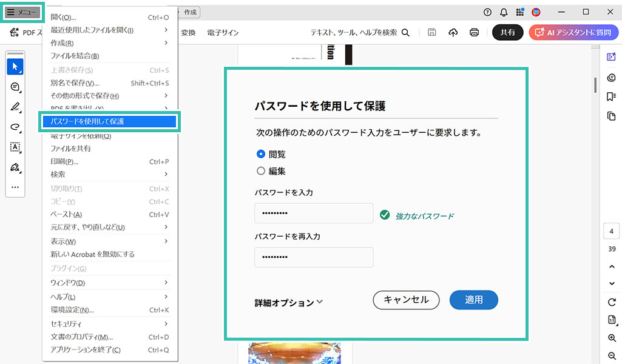Expand the セキュリティ submenu
The height and width of the screenshot is (364, 622).
[x=109, y=324]
